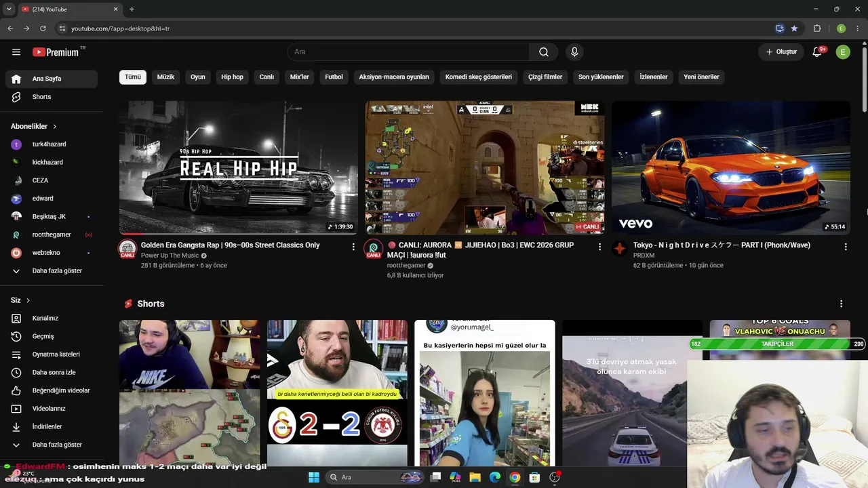Click the Chrome address bar URL
868x488 pixels.
(120, 28)
